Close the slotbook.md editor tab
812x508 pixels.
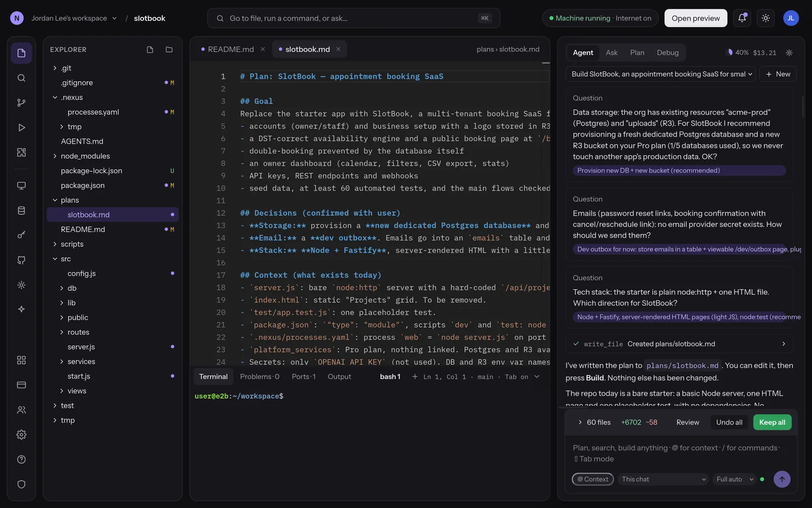point(338,49)
